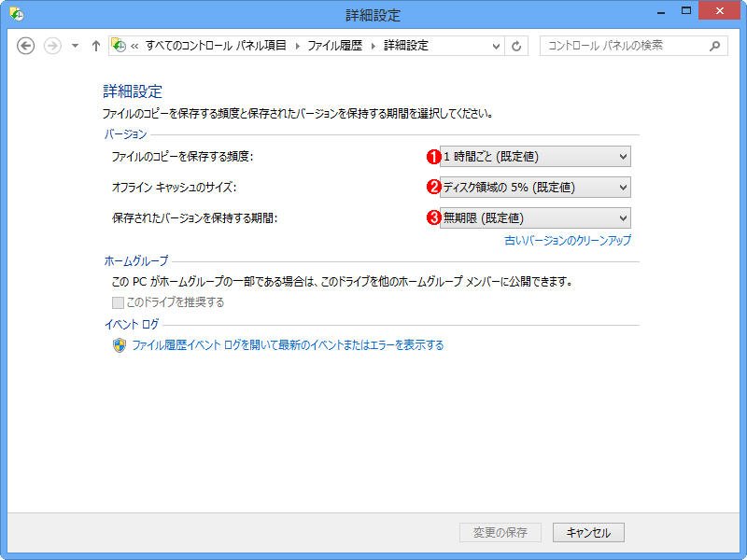Image resolution: width=747 pixels, height=560 pixels.
Task: Click the バージョン section heading
Action: tap(125, 134)
